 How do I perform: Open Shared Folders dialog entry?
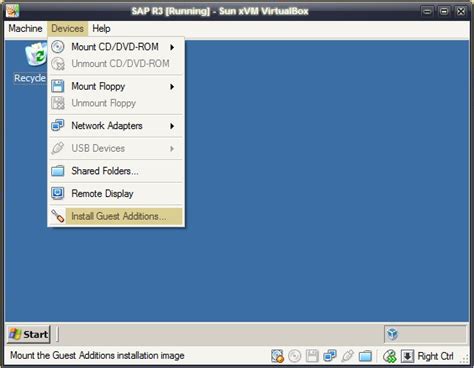116,171
